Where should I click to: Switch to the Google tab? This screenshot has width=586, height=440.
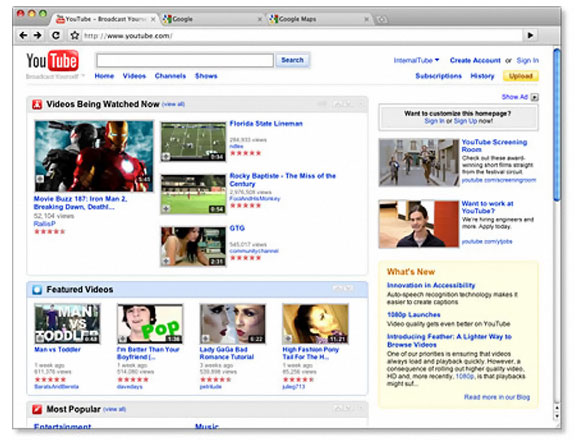213,19
